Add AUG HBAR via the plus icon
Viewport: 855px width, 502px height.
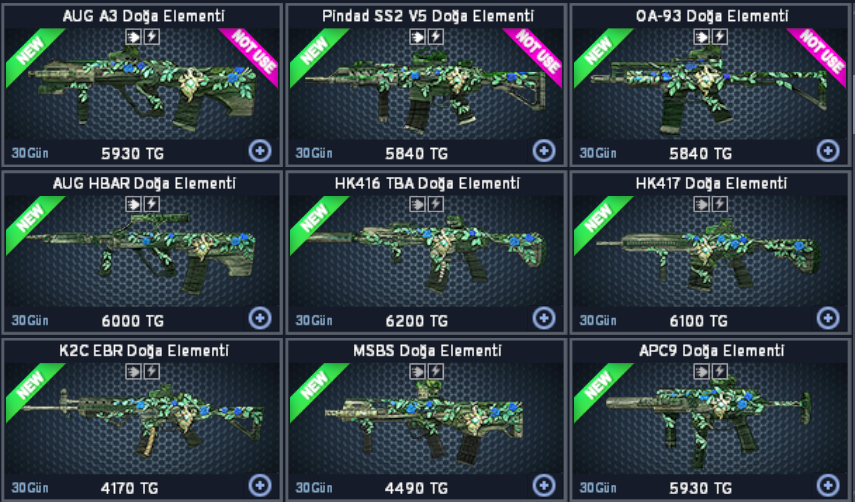[260, 318]
